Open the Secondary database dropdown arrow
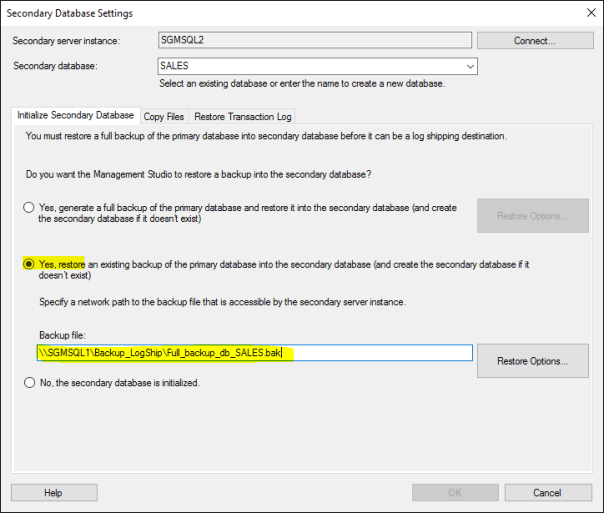The image size is (604, 513). click(x=470, y=66)
